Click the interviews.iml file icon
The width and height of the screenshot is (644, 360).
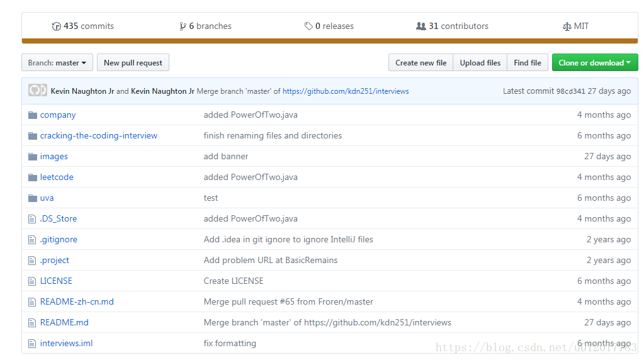(32, 344)
